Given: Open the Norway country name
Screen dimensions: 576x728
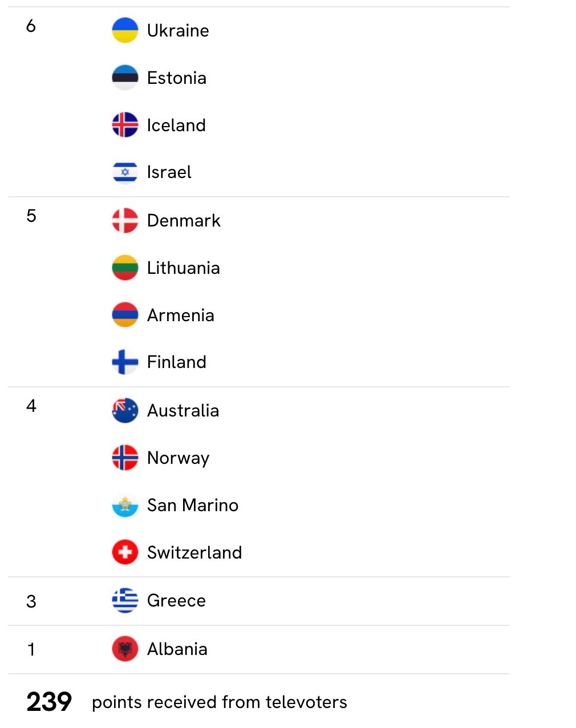Looking at the screenshot, I should tap(178, 458).
